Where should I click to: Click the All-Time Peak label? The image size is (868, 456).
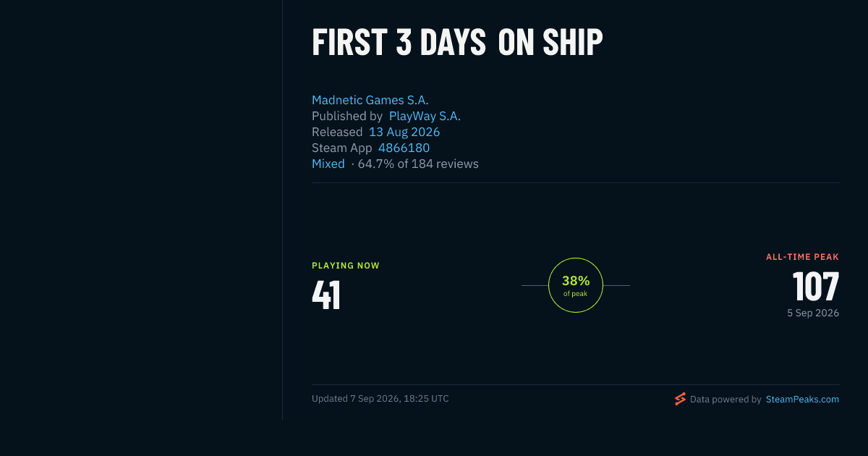pos(802,257)
